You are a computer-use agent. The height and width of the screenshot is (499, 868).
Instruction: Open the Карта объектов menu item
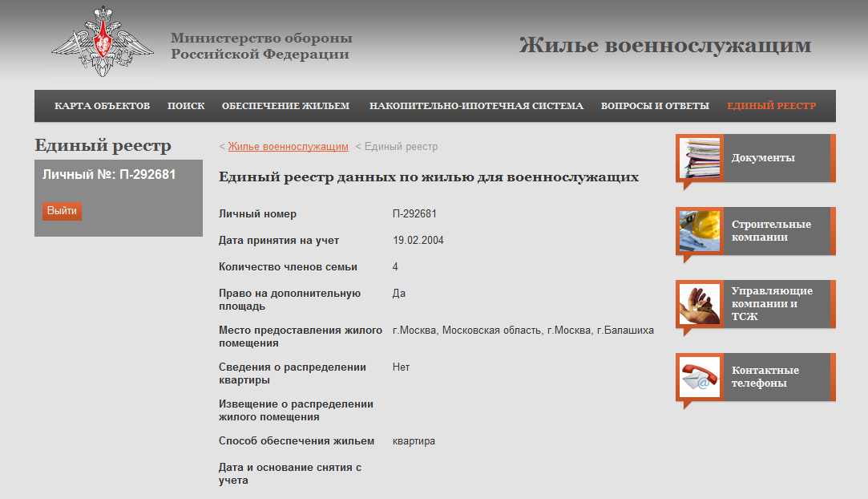(102, 106)
